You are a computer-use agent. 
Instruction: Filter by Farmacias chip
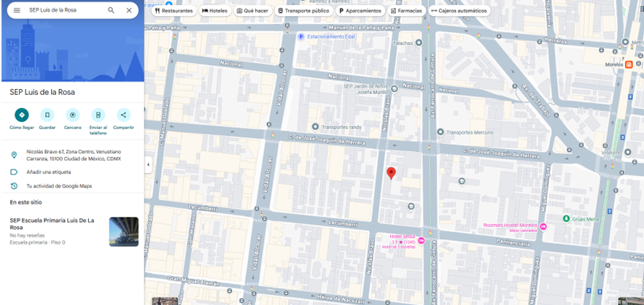(x=406, y=11)
